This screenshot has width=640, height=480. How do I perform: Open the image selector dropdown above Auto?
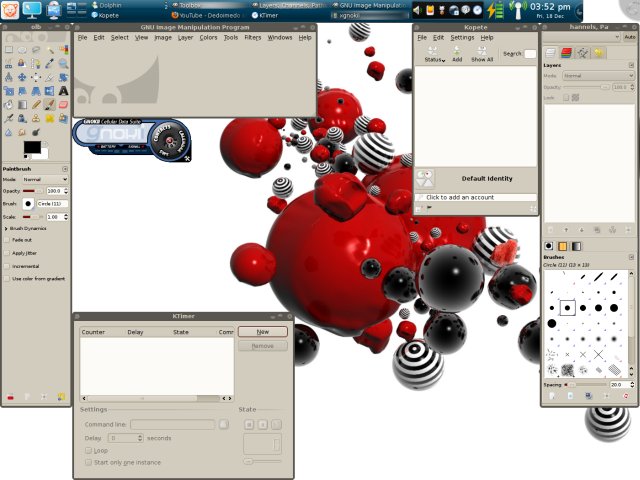582,37
